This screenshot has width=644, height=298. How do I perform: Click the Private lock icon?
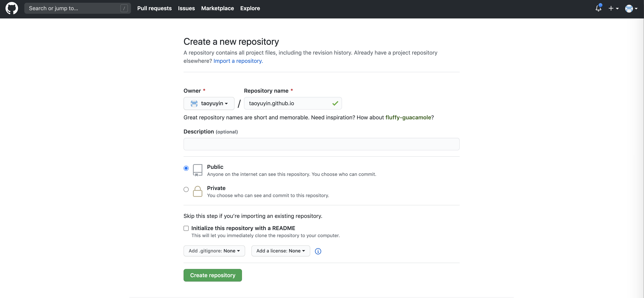click(x=197, y=191)
